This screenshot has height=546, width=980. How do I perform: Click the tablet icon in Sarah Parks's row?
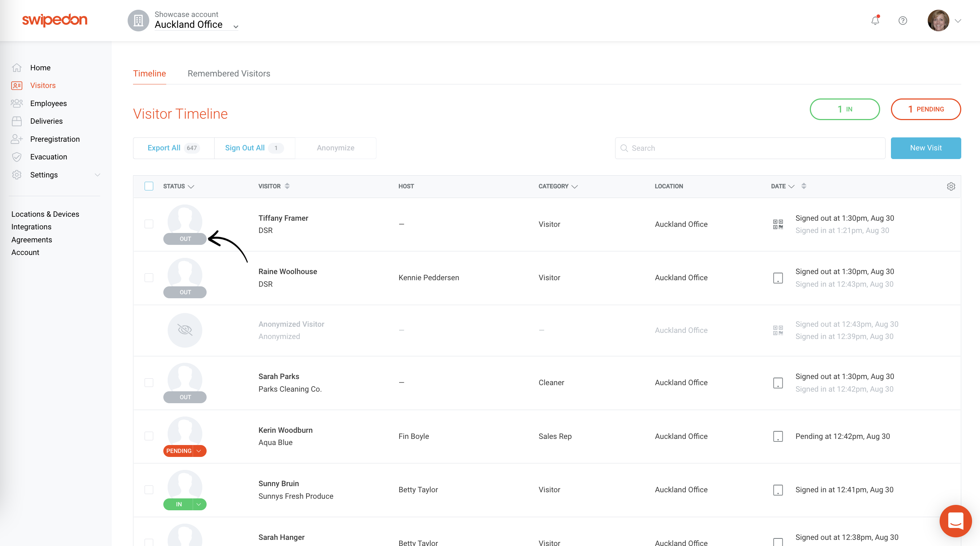point(778,383)
